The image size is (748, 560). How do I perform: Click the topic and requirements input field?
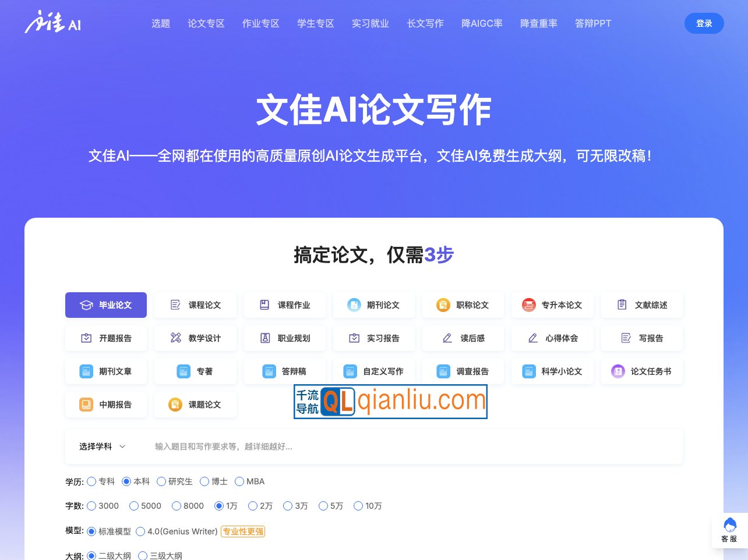[408, 446]
